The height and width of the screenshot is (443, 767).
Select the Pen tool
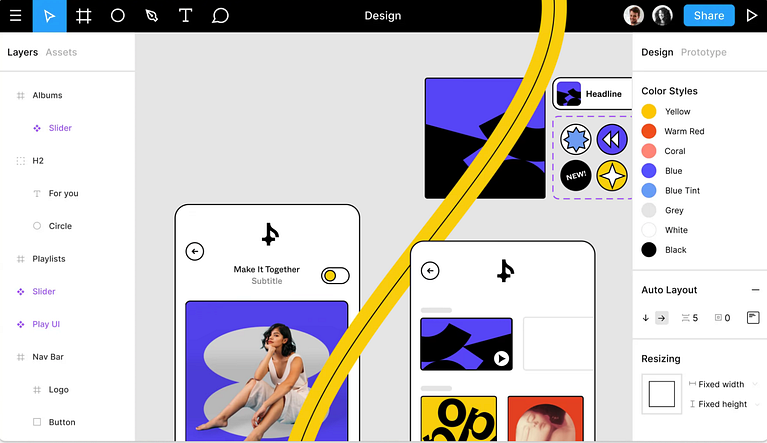(x=152, y=16)
